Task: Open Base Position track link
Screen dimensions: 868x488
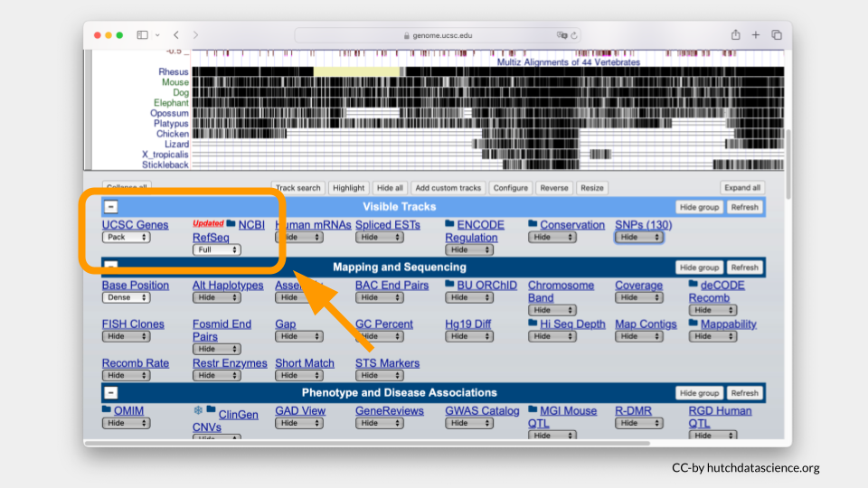Action: pyautogui.click(x=135, y=285)
